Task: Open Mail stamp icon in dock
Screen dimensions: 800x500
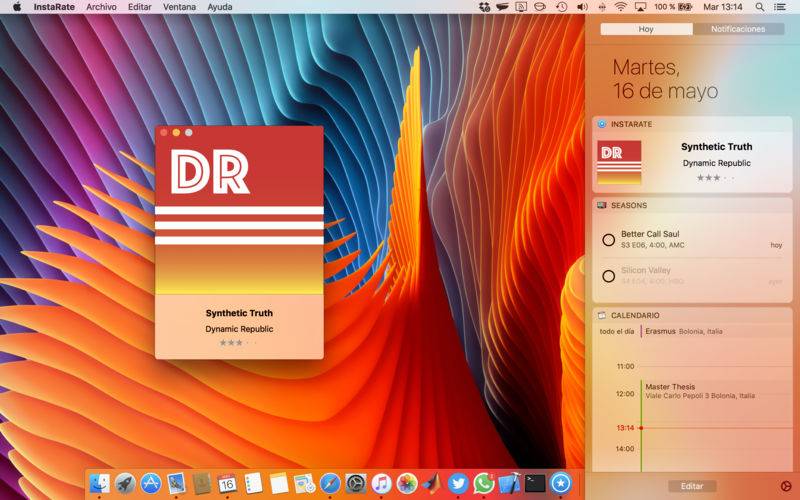Action: click(176, 483)
